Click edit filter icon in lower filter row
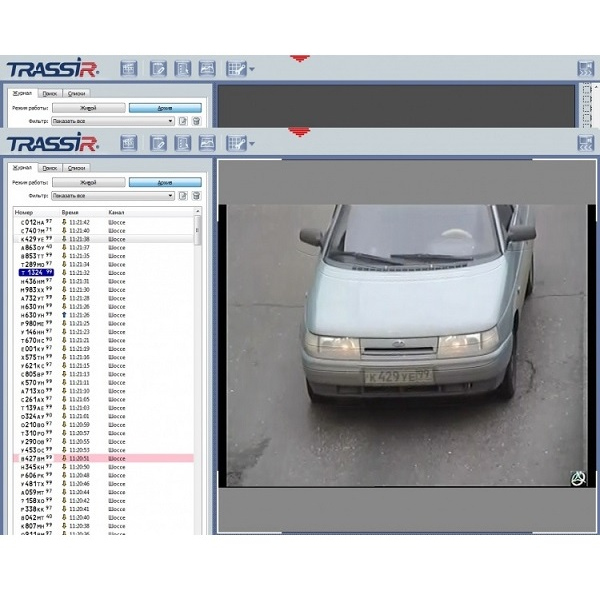 tap(183, 196)
